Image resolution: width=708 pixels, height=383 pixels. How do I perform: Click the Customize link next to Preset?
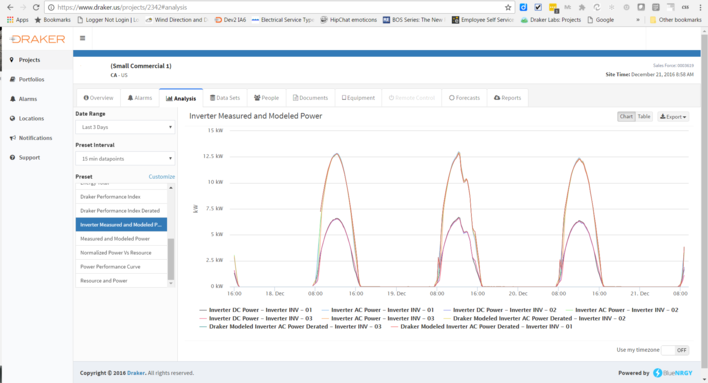click(162, 177)
